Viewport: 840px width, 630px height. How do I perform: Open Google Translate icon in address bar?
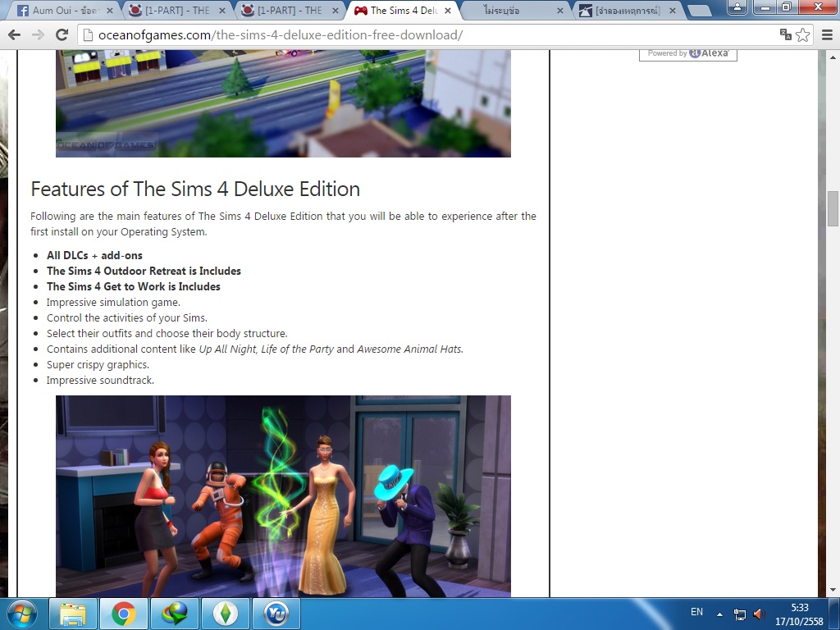click(785, 34)
